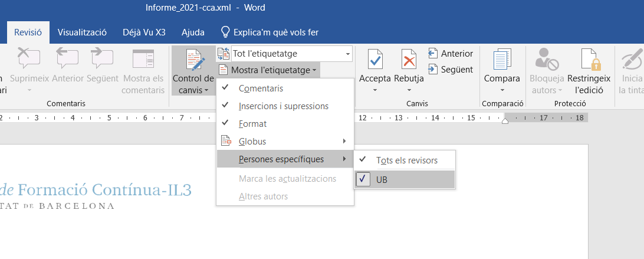Open the Déjà Vu X3 tab
The image size is (644, 259).
pos(144,32)
